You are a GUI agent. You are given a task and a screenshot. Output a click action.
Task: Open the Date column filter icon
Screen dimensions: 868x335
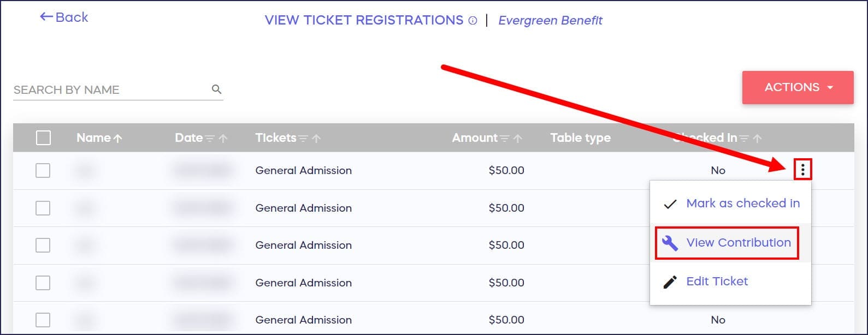click(210, 139)
